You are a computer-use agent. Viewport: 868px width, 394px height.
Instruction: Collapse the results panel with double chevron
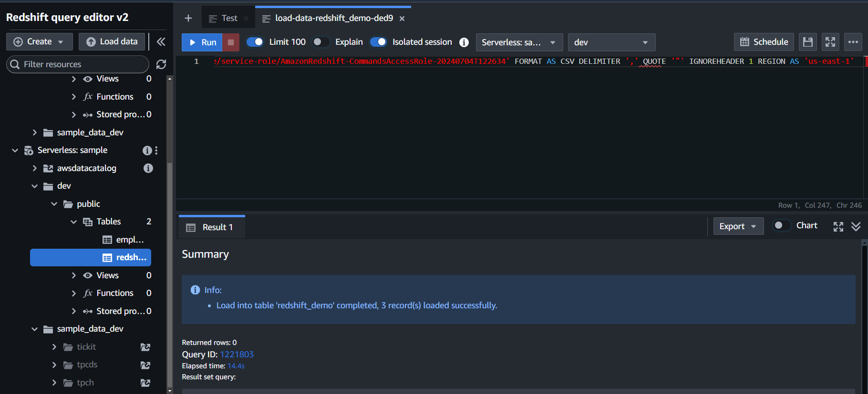(856, 226)
